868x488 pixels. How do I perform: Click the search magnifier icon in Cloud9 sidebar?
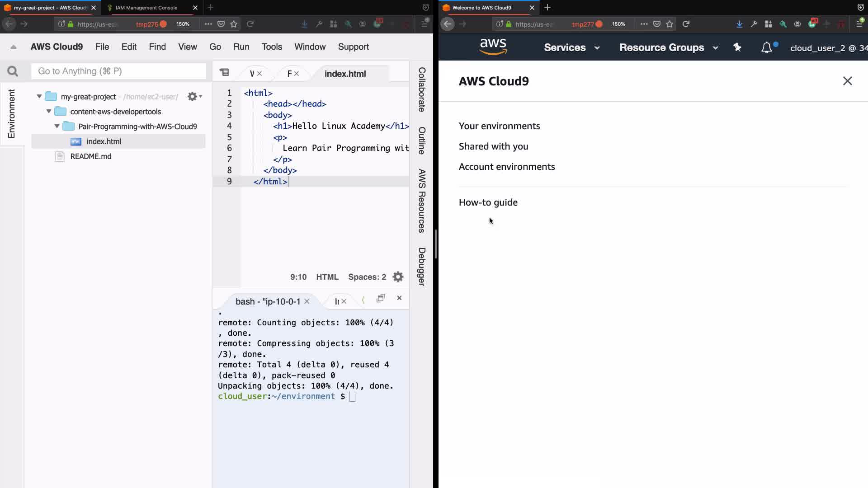pos(13,71)
